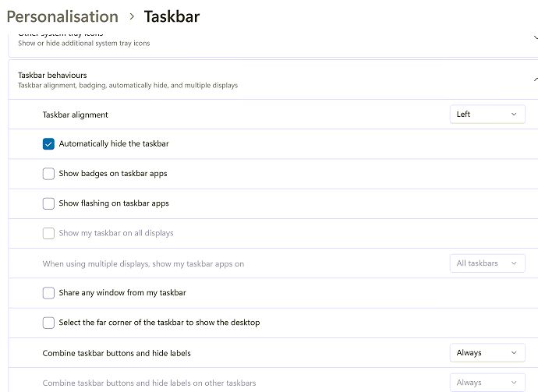Click Automatically hide the taskbar label
This screenshot has width=538, height=392.
(114, 144)
